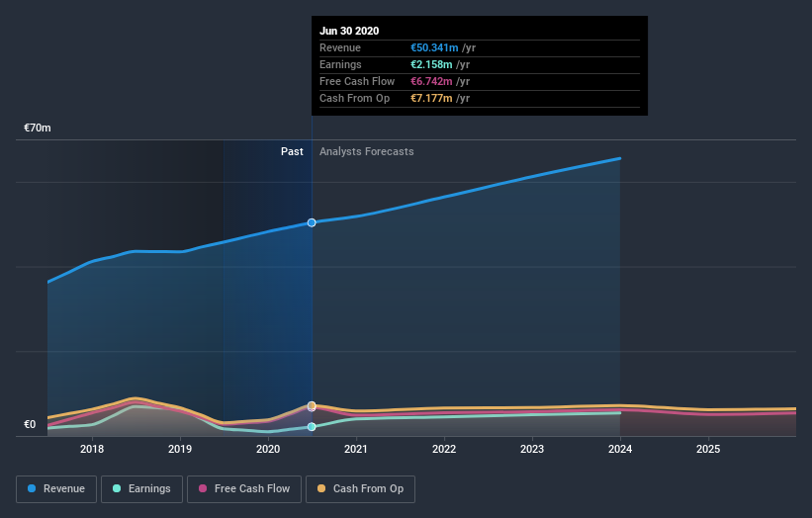Click the Free Cash Flow label in tooltip
Viewport: 812px width, 518px height.
click(x=357, y=81)
